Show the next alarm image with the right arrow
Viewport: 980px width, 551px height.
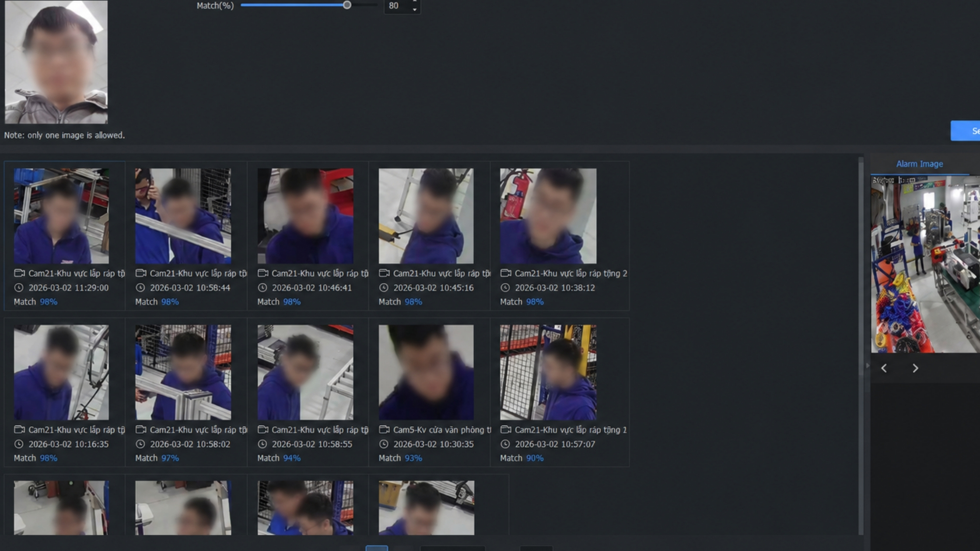coord(915,368)
